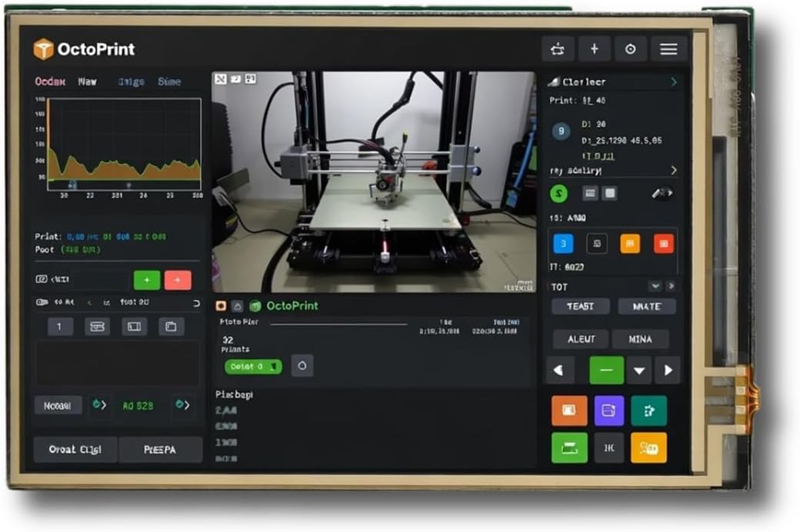This screenshot has height=532, width=800.
Task: Click the webcam live video feed
Action: point(374,182)
